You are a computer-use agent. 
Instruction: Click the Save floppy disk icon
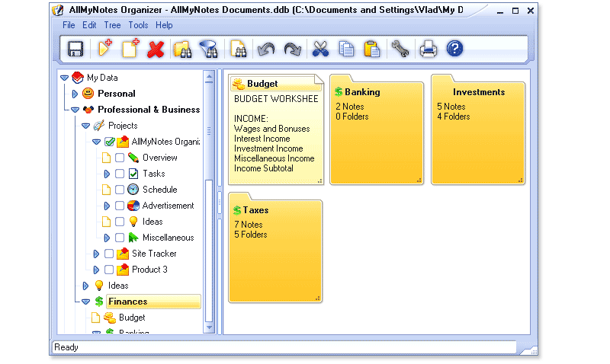click(x=75, y=49)
